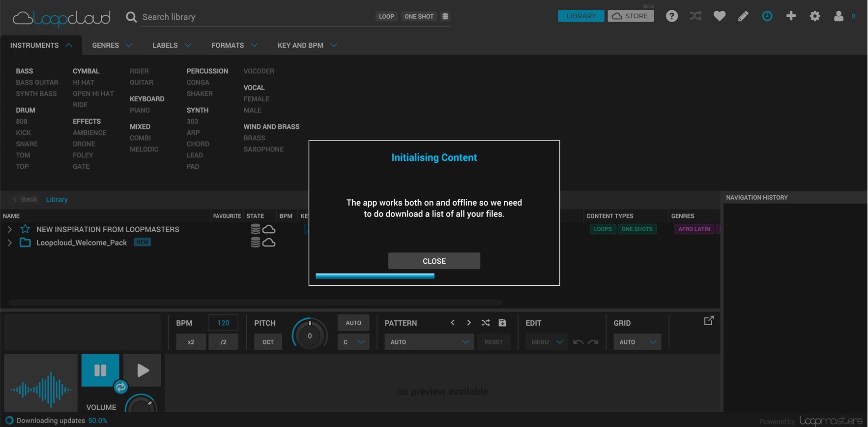Select PIANO under KEYBOARD

tap(140, 110)
